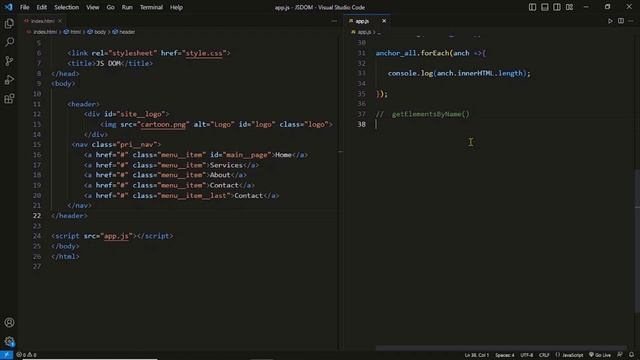Screen dimensions: 640x360
Task: Click the About anchor line
Action: (x=165, y=175)
